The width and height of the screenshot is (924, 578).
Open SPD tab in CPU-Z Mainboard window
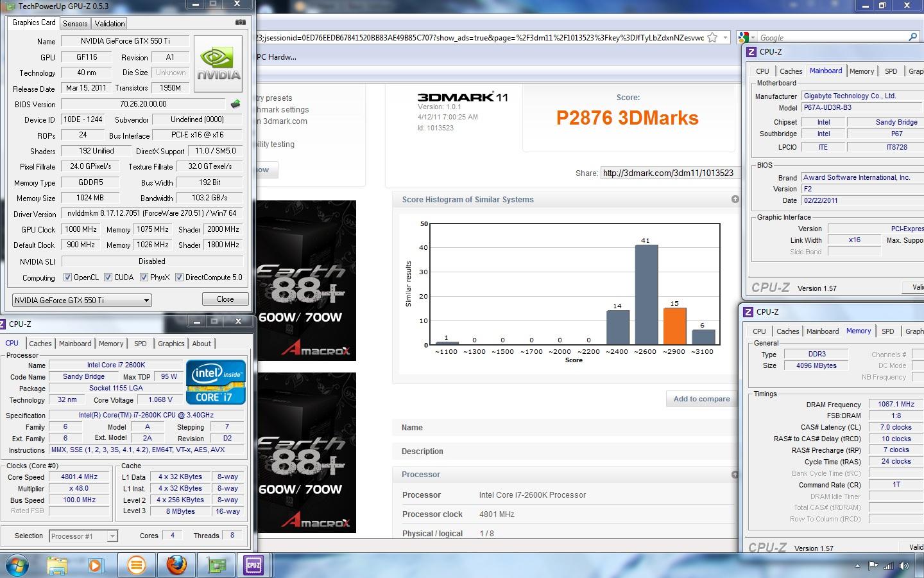pyautogui.click(x=891, y=71)
